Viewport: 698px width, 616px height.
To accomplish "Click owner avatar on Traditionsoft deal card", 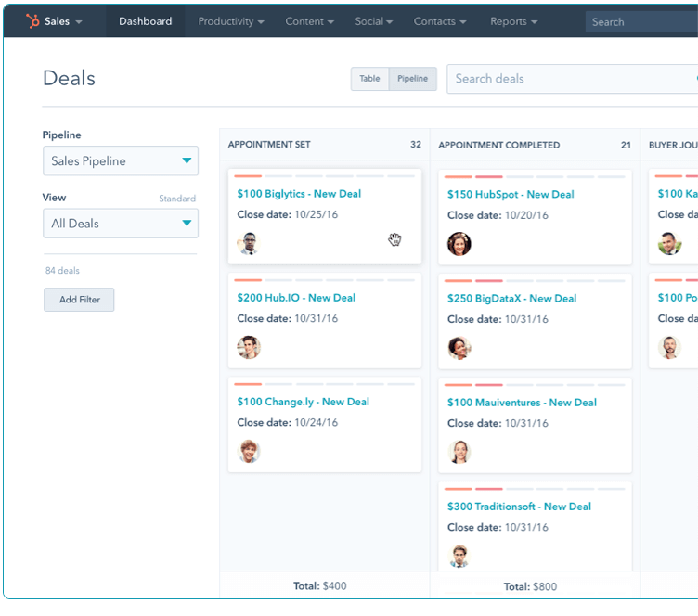I will pyautogui.click(x=459, y=555).
